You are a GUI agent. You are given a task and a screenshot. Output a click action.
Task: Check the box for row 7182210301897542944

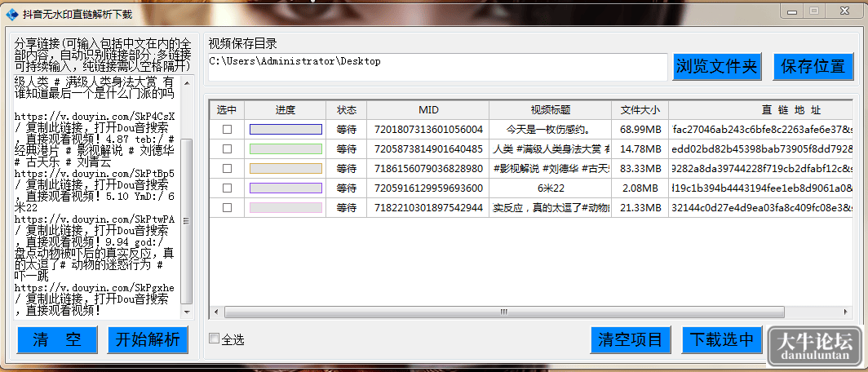click(x=227, y=207)
